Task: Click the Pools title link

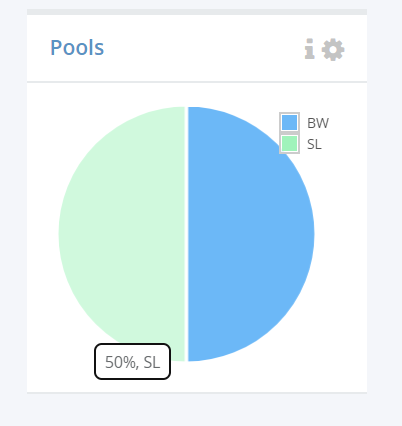Action: [x=77, y=47]
